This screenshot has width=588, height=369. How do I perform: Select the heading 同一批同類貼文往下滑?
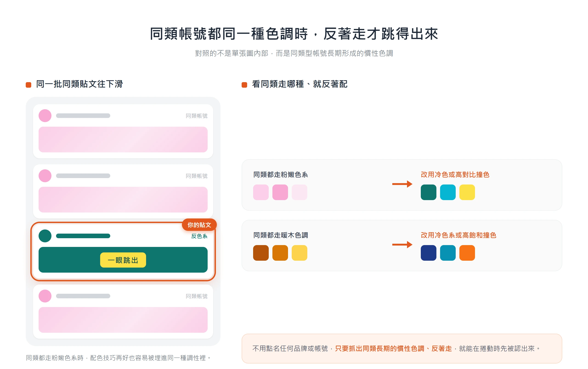click(79, 84)
